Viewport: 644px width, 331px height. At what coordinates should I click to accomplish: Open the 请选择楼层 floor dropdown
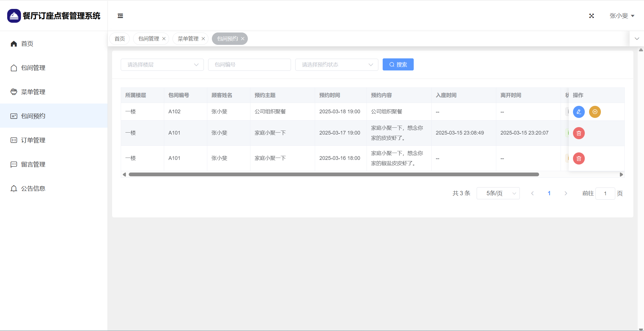click(162, 65)
